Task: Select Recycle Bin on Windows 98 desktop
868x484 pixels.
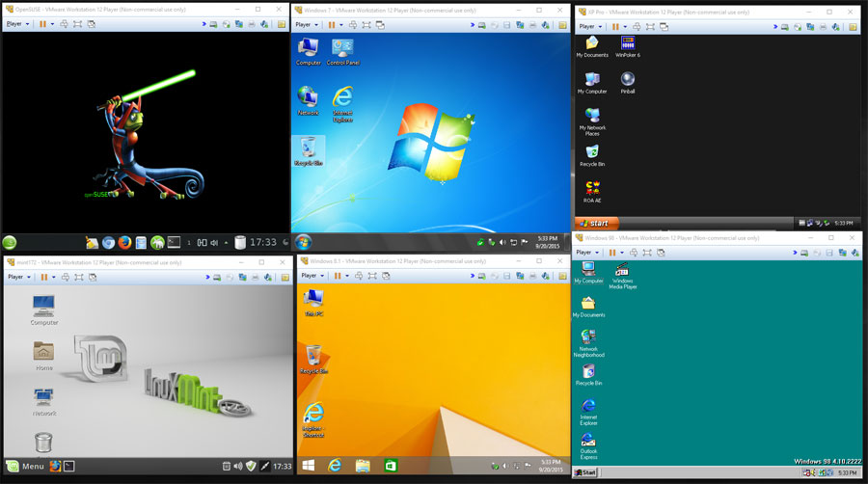Action: point(588,375)
